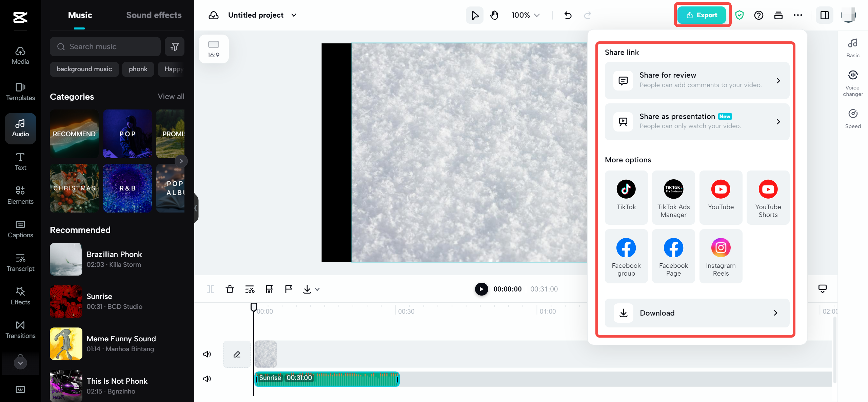The width and height of the screenshot is (868, 402).
Task: Switch to Sound effects tab
Action: pyautogui.click(x=154, y=15)
